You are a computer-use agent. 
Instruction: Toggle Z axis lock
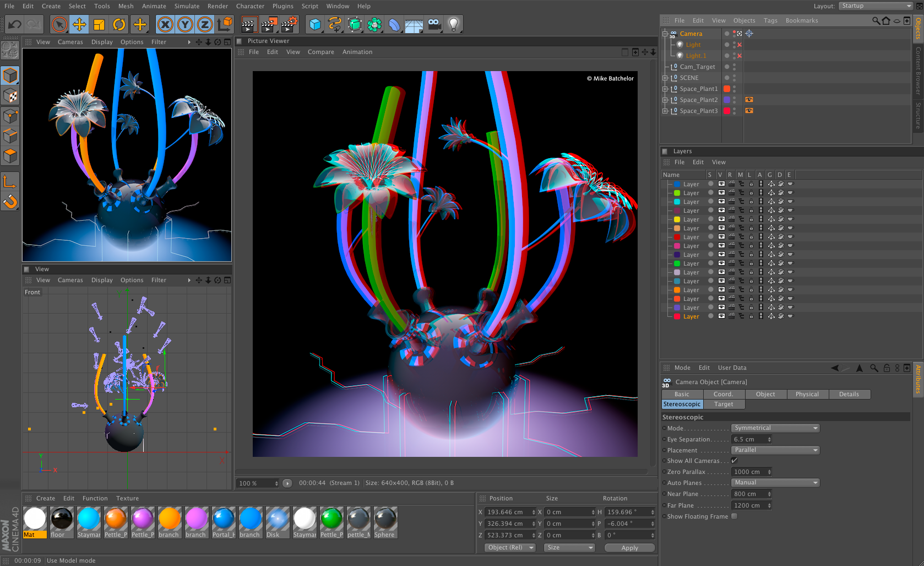pos(205,24)
